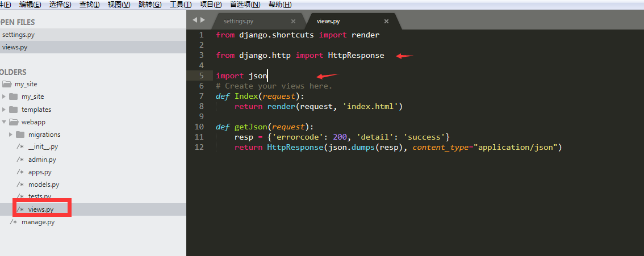Open the 项目(P) menu
Viewport: 644px width, 256px height.
(211, 5)
